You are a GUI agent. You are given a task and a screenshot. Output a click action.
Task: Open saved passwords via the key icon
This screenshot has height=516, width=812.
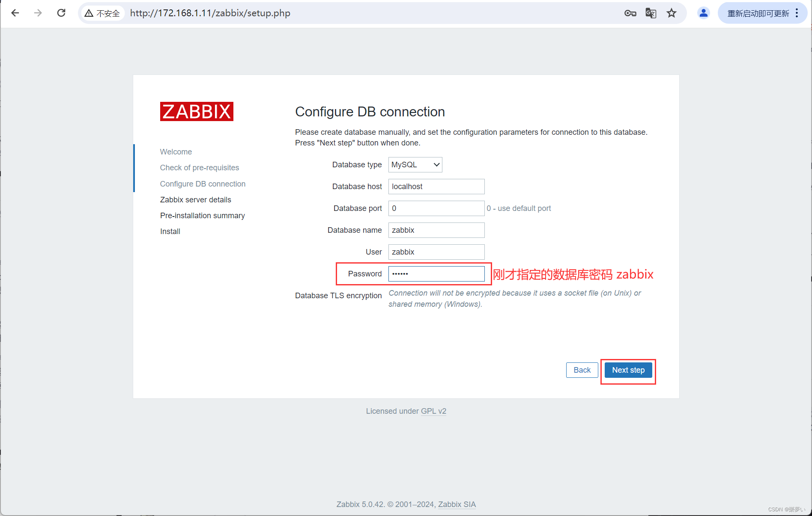click(x=630, y=13)
